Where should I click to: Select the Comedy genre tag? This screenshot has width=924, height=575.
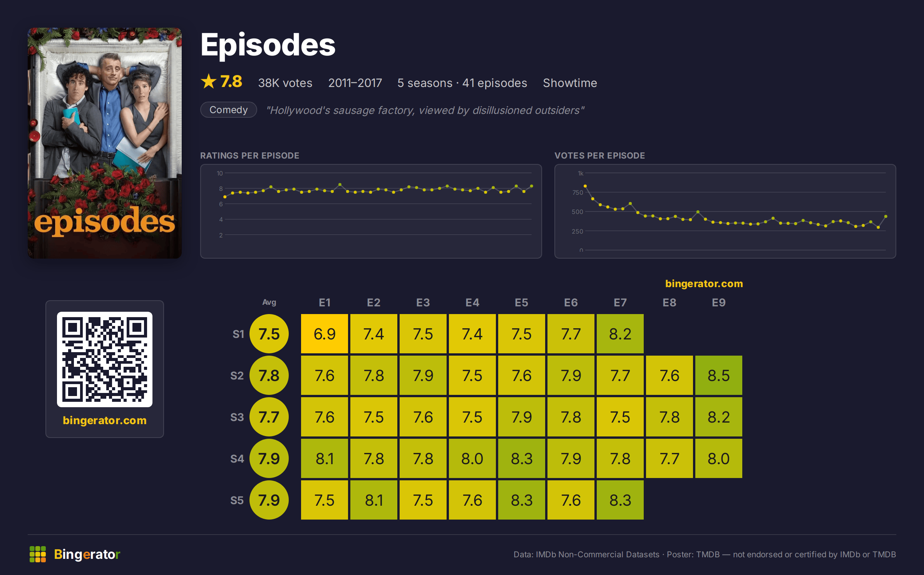click(x=229, y=110)
